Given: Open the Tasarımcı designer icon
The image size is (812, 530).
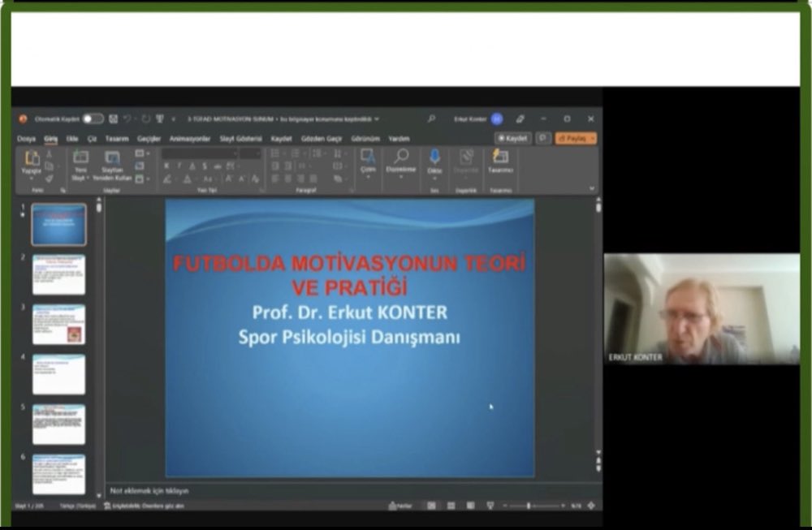Looking at the screenshot, I should 500,156.
